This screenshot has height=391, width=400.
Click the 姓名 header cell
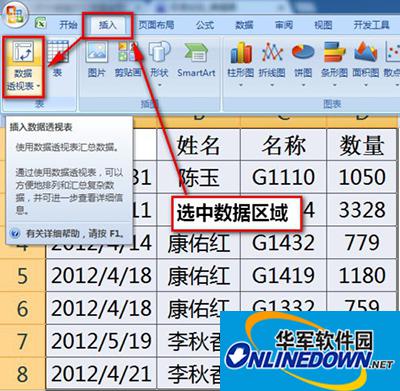click(x=199, y=146)
